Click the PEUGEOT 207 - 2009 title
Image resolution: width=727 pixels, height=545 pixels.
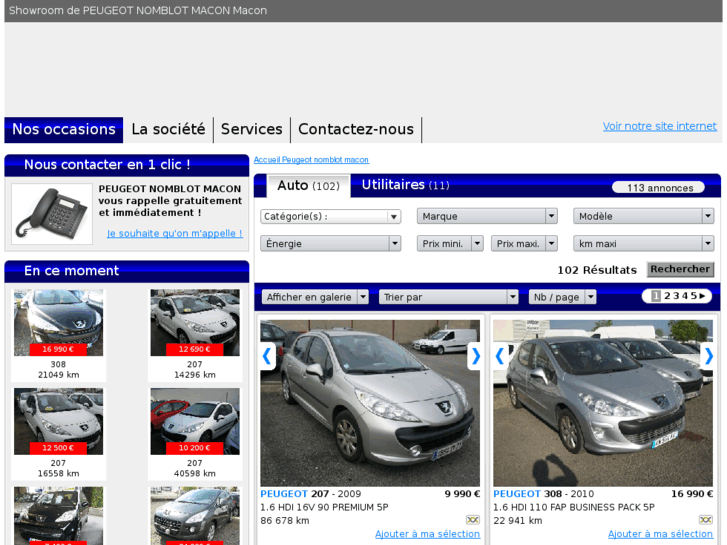click(x=311, y=494)
